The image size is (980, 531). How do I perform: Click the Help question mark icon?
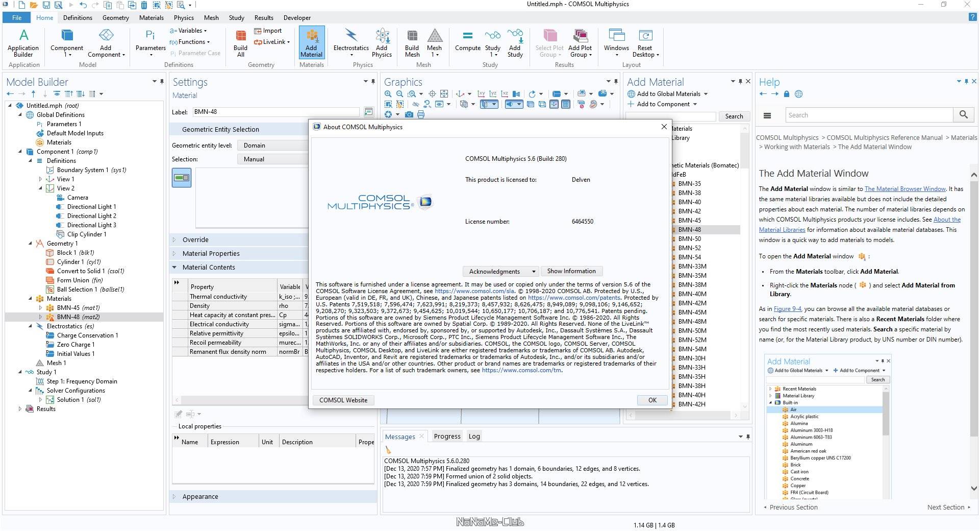[972, 17]
